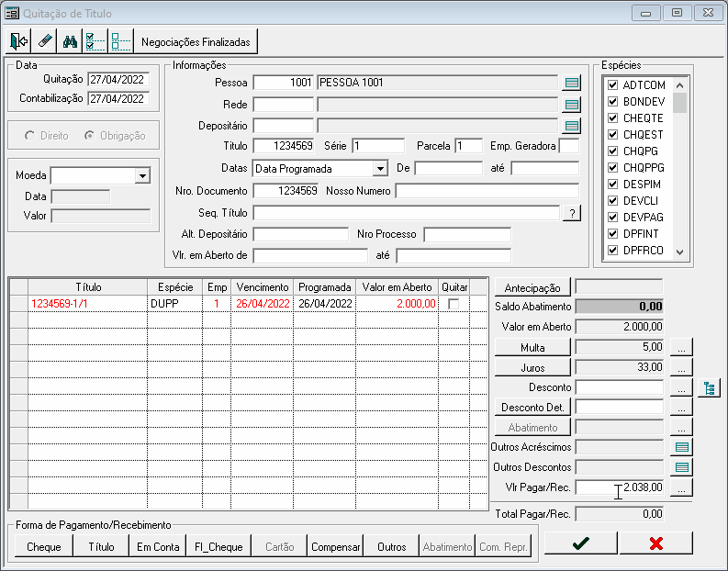Open the Pessoa lookup list icon

tap(572, 84)
